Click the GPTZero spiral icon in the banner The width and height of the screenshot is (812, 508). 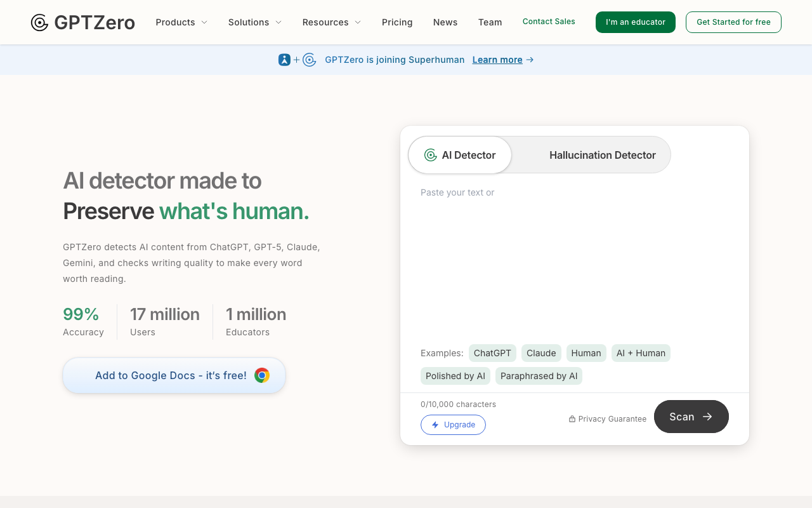[x=309, y=60]
